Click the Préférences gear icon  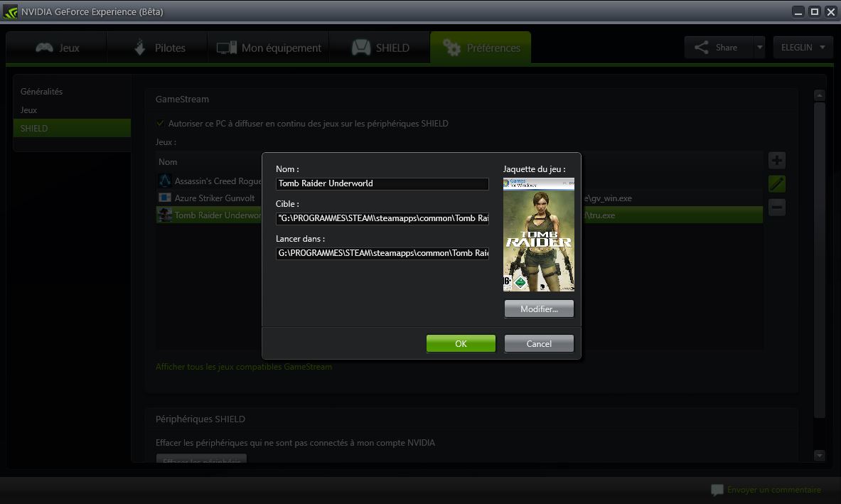click(453, 47)
